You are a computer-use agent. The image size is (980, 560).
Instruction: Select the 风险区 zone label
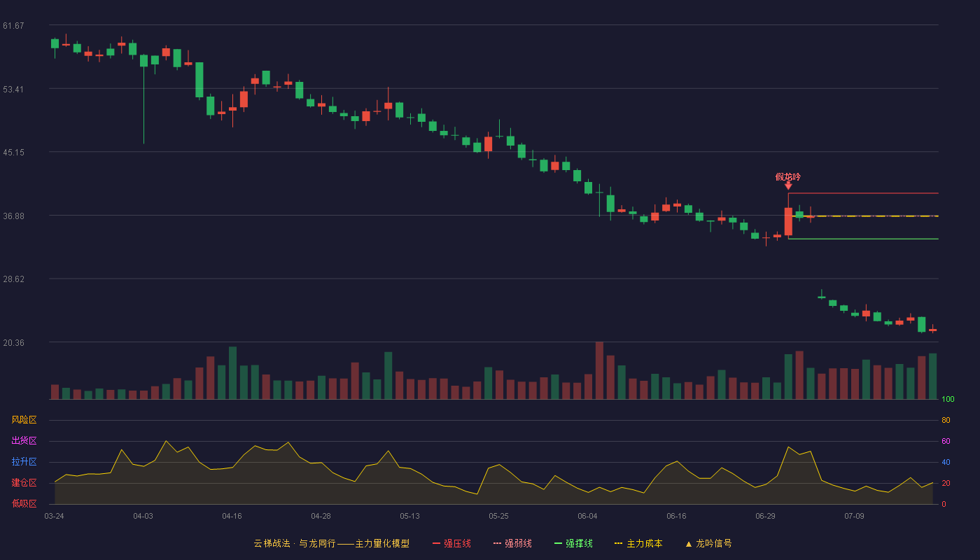click(24, 420)
